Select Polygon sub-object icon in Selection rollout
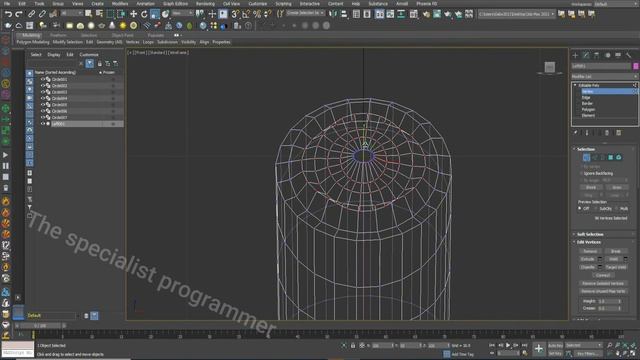Screen dimensions: 640x360 click(x=611, y=157)
